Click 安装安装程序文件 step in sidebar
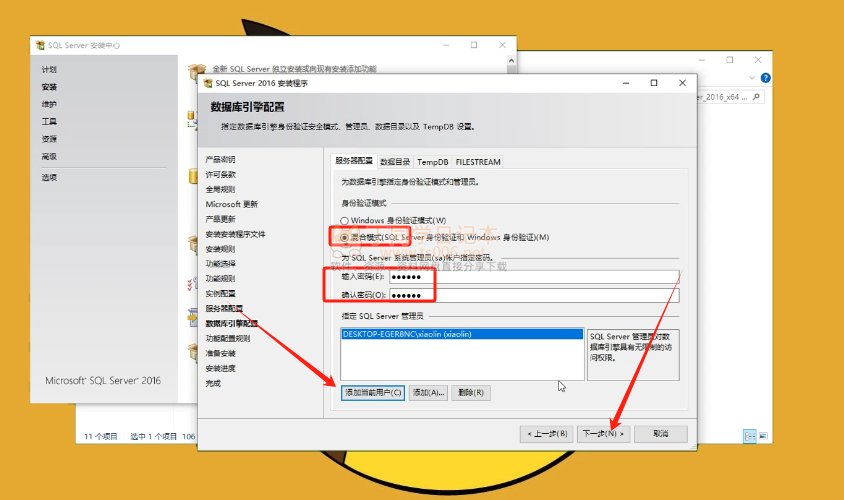 click(235, 234)
